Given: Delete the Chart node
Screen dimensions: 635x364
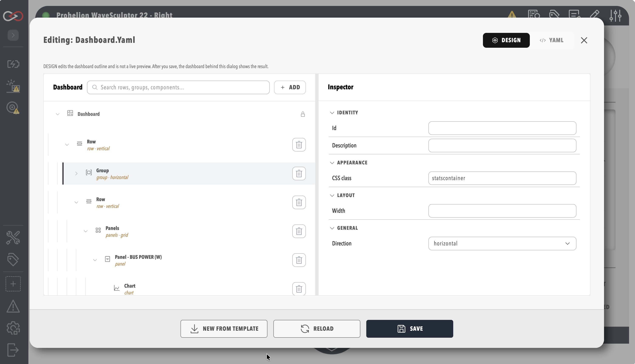Looking at the screenshot, I should (x=299, y=289).
